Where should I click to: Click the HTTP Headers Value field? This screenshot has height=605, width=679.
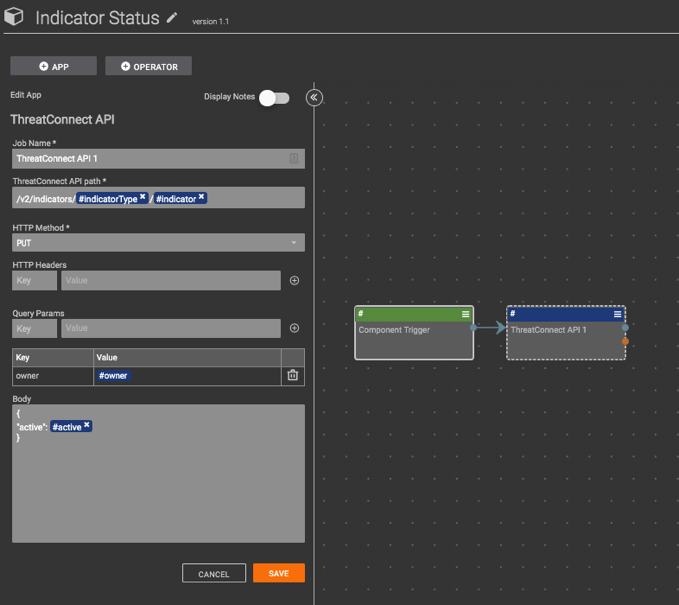pos(171,281)
